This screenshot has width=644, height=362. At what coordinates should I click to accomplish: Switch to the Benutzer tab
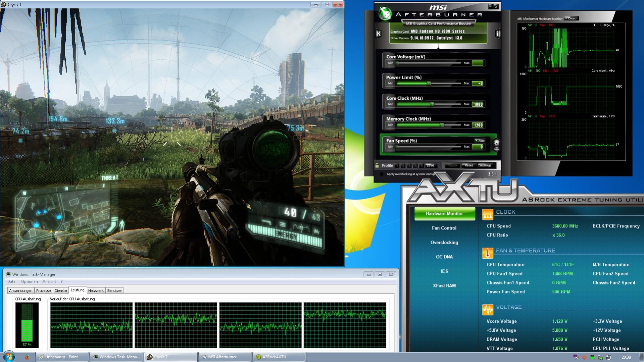(x=114, y=291)
